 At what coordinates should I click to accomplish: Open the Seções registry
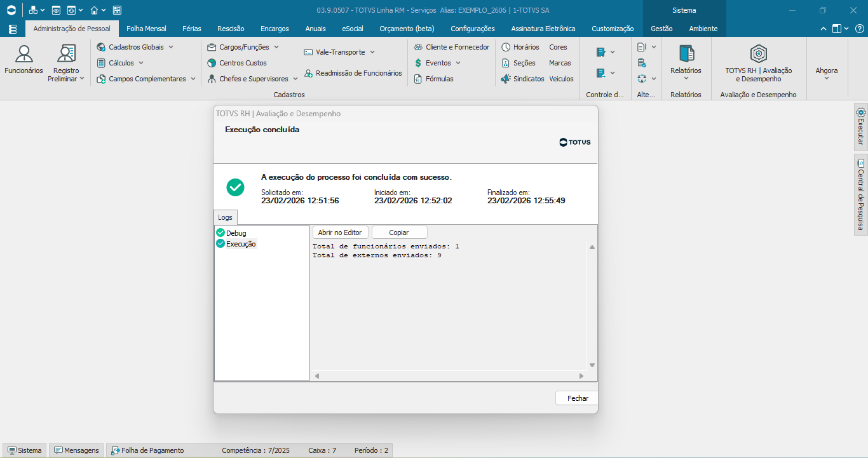[x=519, y=63]
